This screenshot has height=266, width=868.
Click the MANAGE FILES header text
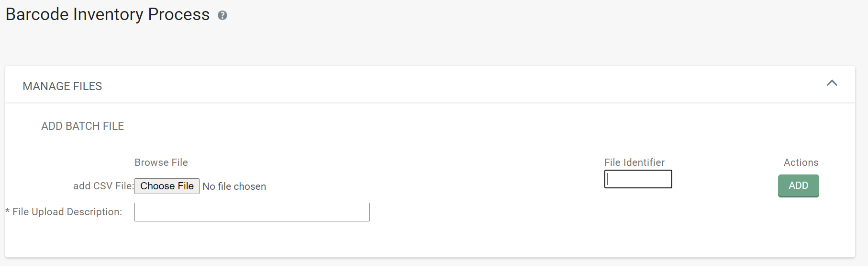[62, 86]
